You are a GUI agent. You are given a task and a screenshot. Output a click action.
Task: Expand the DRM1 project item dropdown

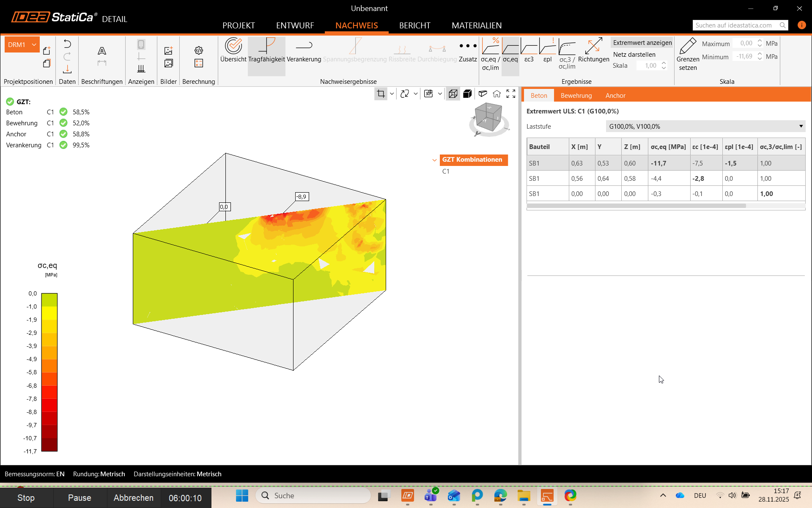(x=34, y=45)
